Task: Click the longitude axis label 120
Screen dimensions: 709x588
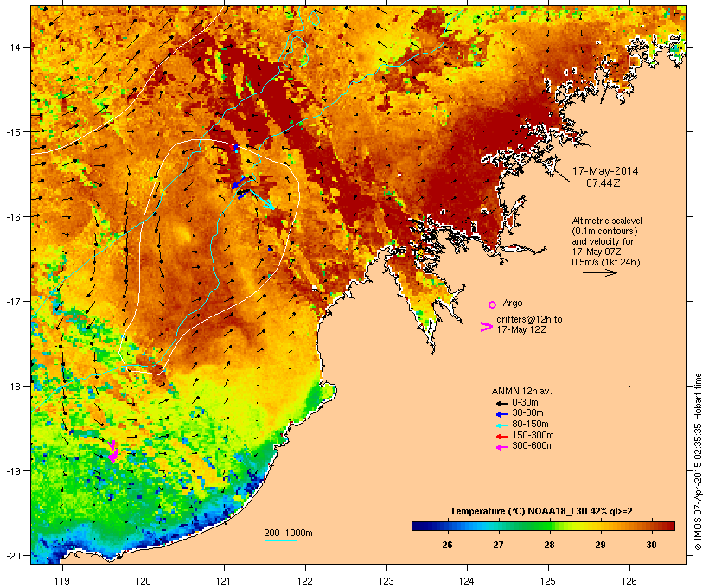Action: pos(144,581)
